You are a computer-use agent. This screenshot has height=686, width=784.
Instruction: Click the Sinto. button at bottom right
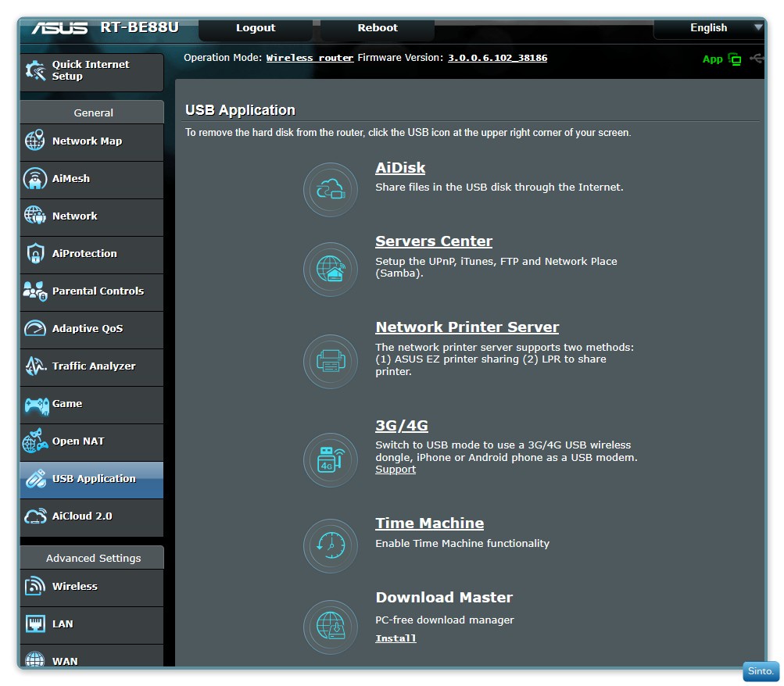point(761,671)
